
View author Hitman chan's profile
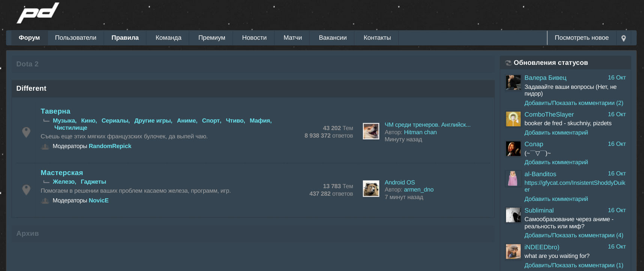420,132
